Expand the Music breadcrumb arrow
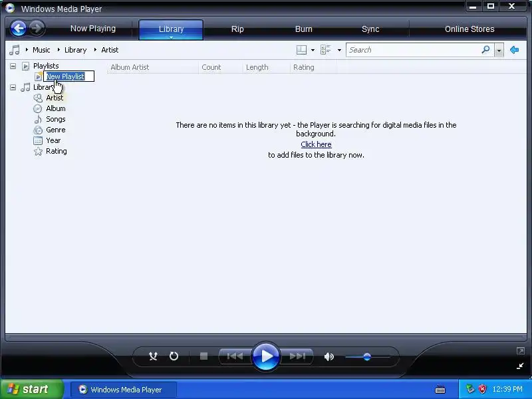This screenshot has height=399, width=532. (x=27, y=50)
